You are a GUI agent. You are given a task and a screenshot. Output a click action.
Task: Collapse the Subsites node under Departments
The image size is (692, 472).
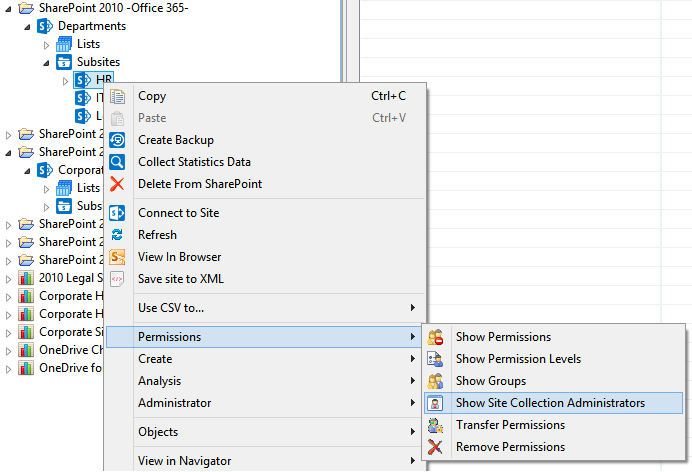(x=46, y=64)
